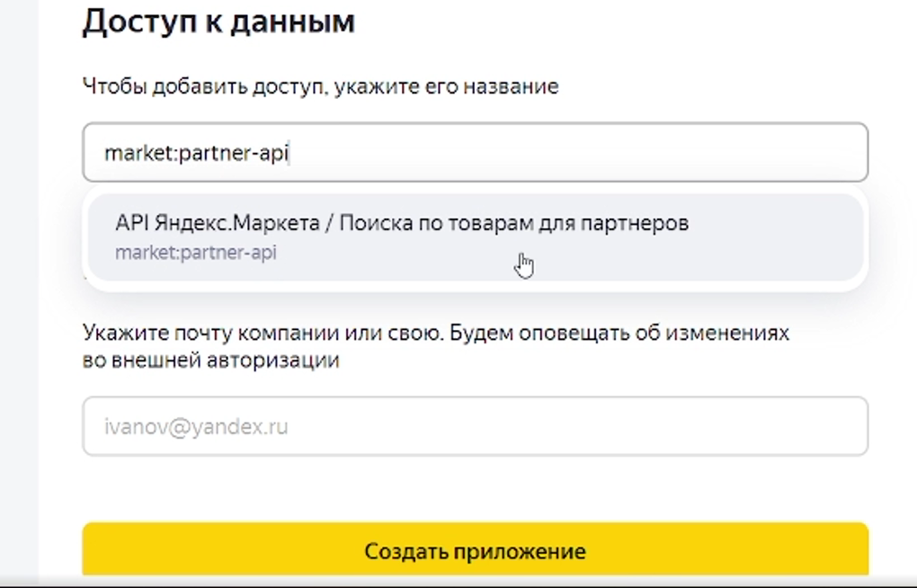Click the 'Создать приложение' button
Viewport: 917px width, 588px height.
475,550
